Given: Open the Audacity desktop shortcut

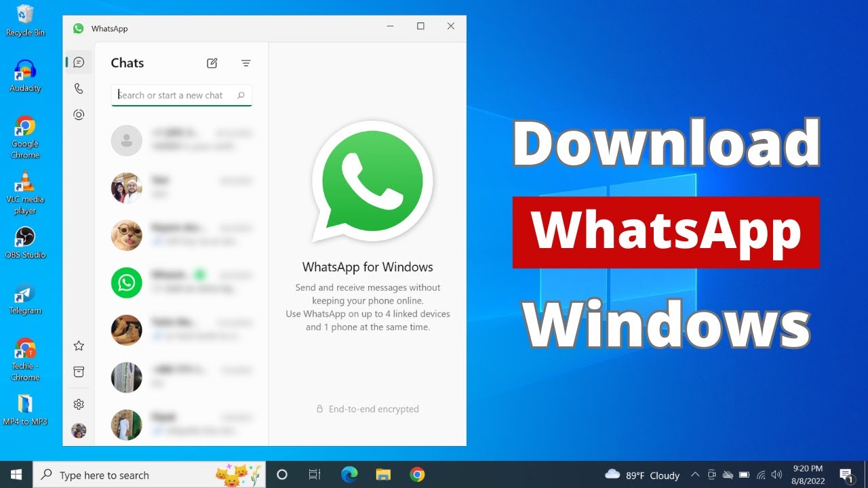Looking at the screenshot, I should pos(25,76).
